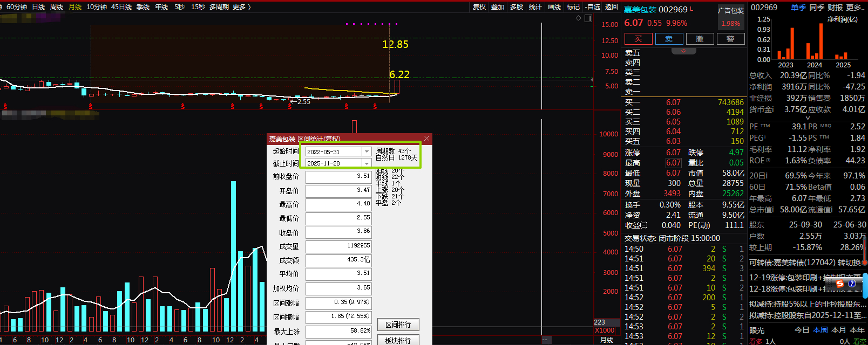This screenshot has height=345, width=868.
Task: Click the 5秒 period tab
Action: coord(179,6)
